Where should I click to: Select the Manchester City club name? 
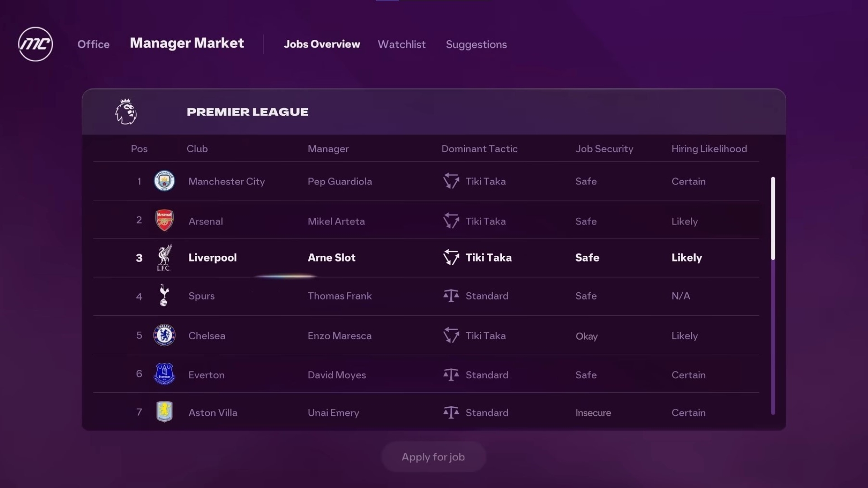tap(226, 182)
